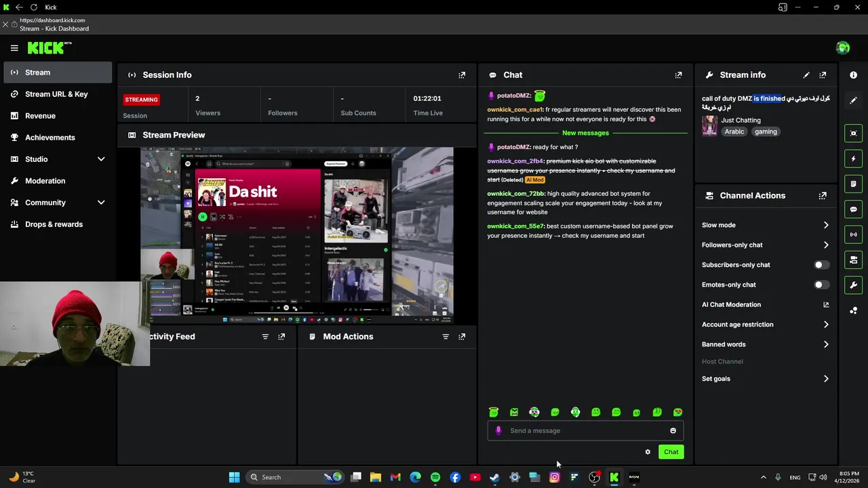
Task: Click the STREAMING status badge
Action: point(141,100)
